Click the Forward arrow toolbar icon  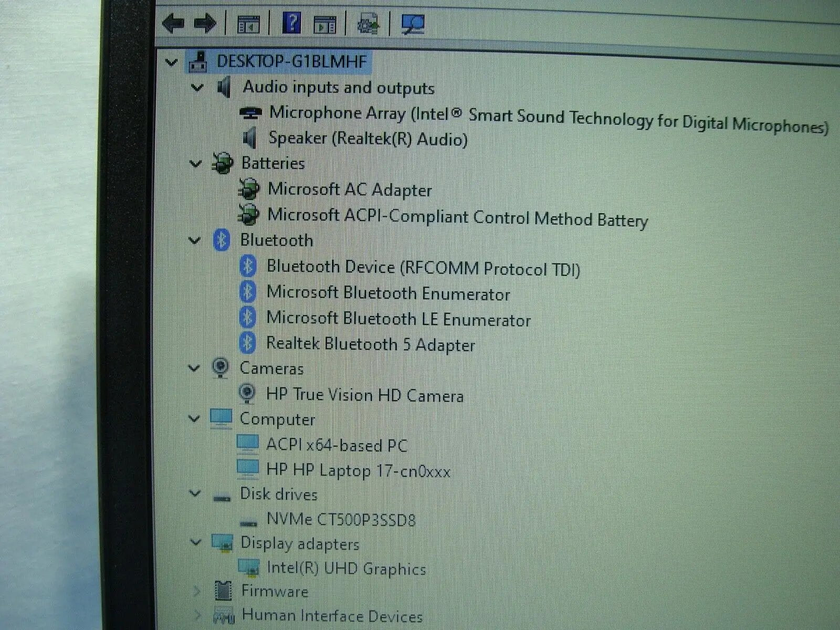205,24
